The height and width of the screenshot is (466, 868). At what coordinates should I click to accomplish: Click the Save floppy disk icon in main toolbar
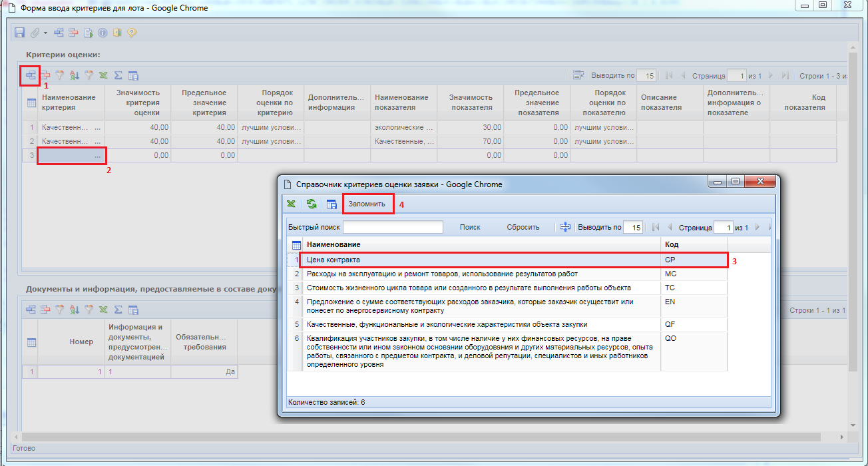(x=19, y=32)
